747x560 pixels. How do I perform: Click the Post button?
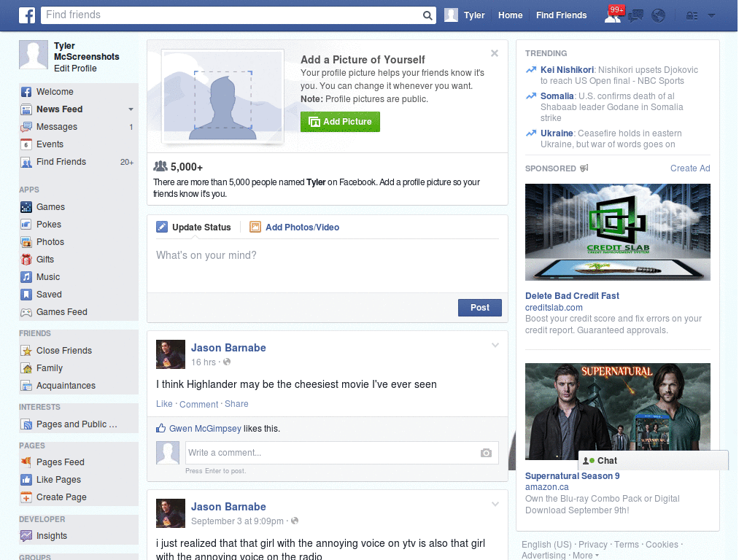(x=480, y=308)
